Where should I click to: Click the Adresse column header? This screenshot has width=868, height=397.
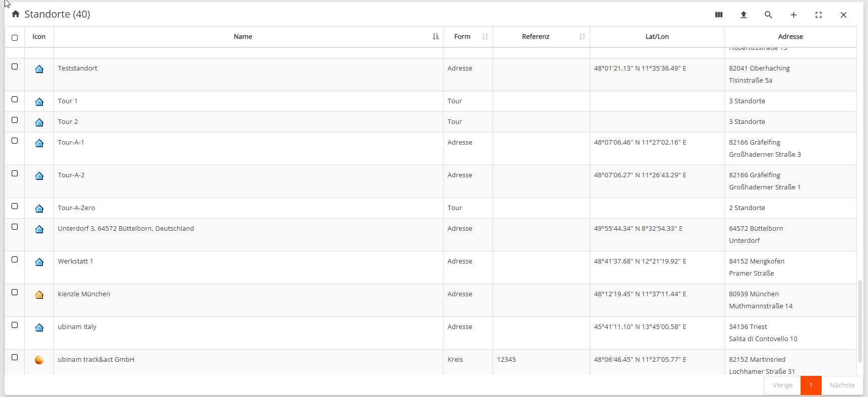(790, 36)
